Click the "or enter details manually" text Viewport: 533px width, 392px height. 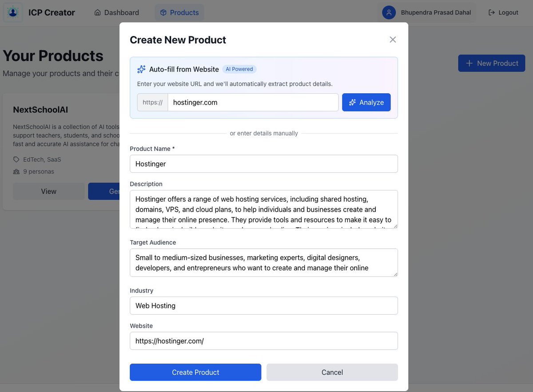tap(264, 133)
